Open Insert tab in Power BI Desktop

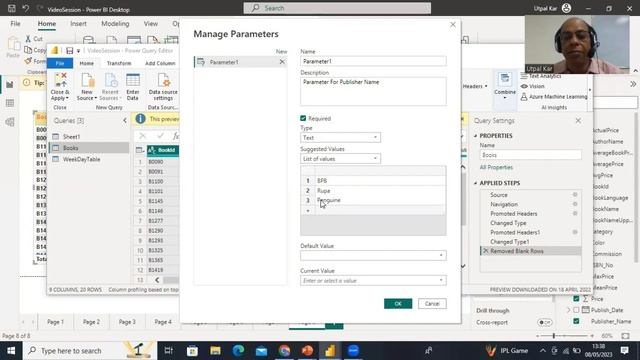coord(78,24)
